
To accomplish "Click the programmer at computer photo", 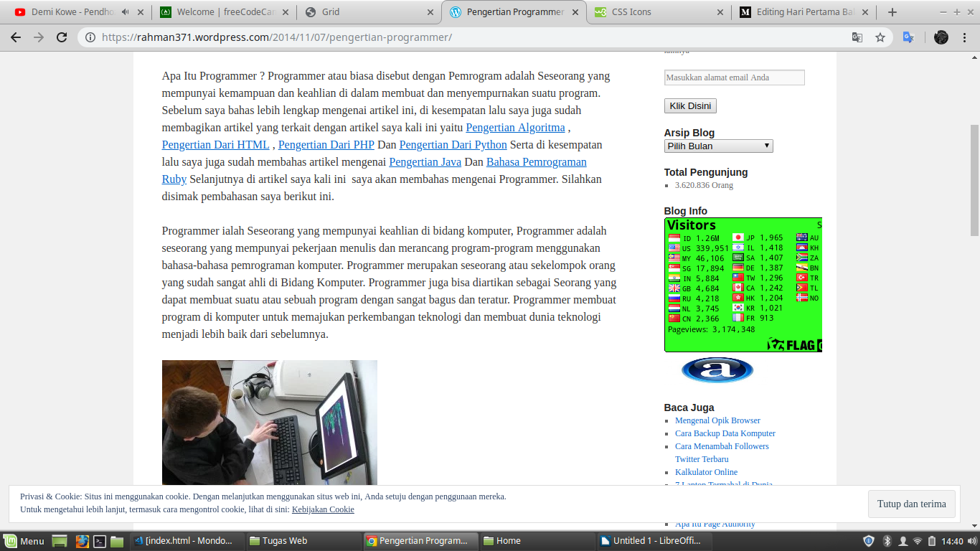I will 270,423.
